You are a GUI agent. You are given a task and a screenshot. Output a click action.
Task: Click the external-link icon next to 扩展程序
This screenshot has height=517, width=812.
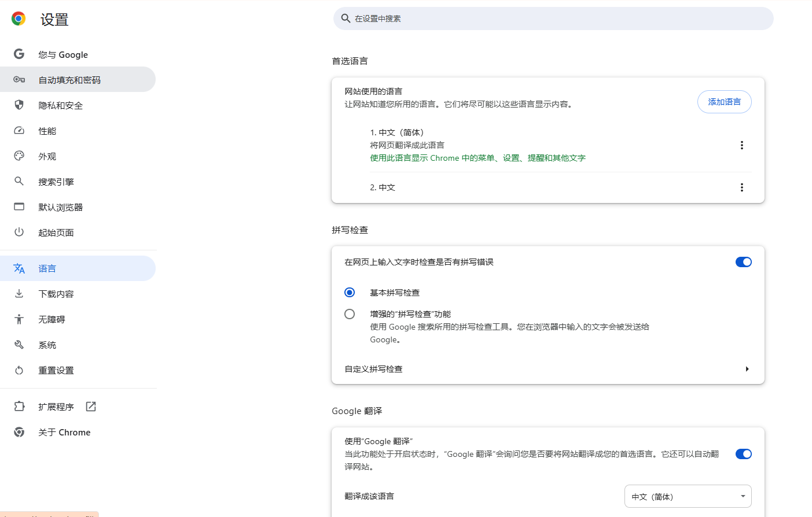91,407
